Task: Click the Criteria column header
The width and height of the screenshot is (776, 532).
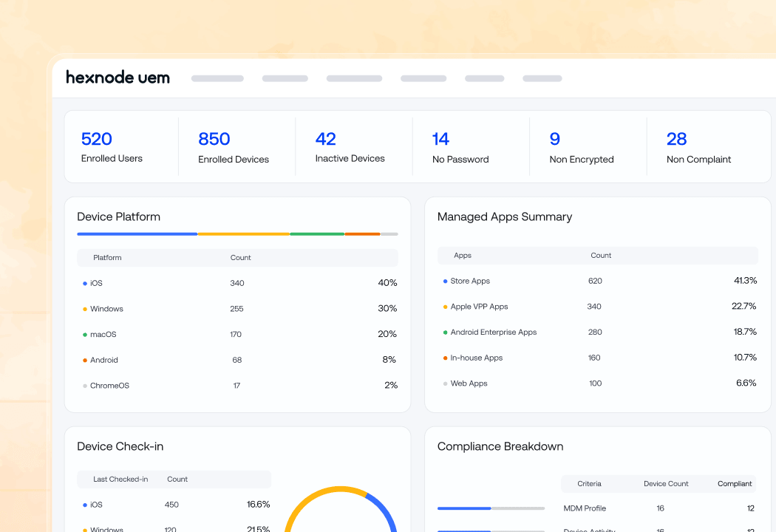Action: [590, 484]
